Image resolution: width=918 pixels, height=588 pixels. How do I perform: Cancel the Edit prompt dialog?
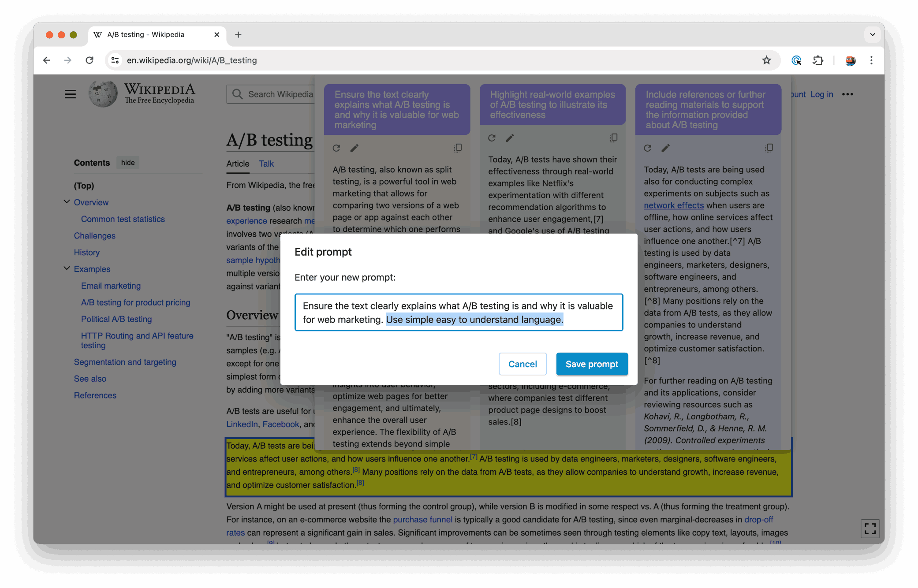pos(522,364)
